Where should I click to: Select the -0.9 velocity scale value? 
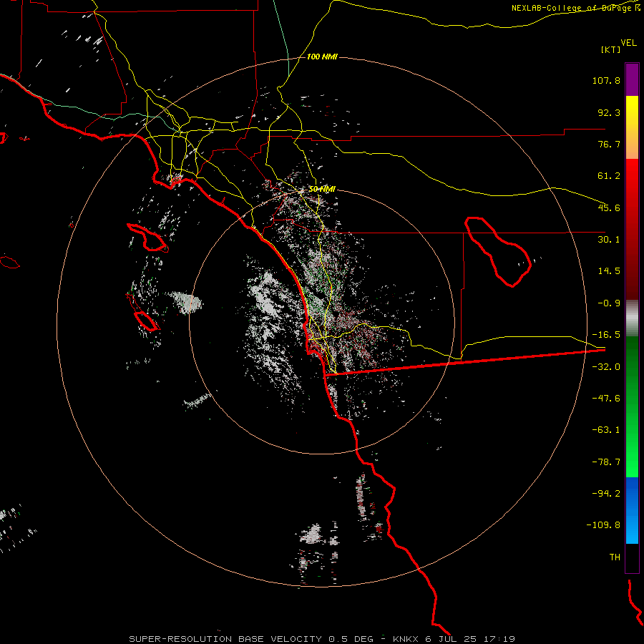[x=609, y=303]
